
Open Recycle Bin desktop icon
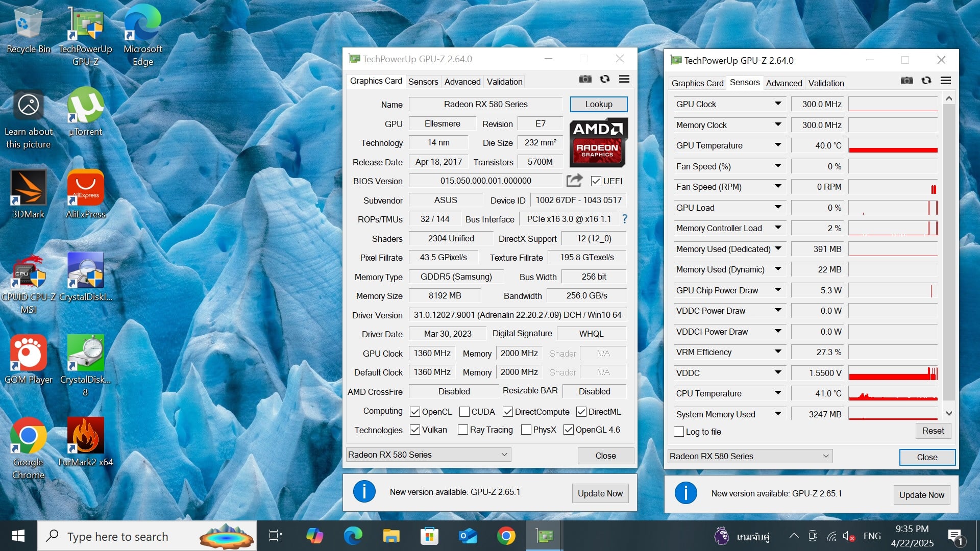(28, 29)
